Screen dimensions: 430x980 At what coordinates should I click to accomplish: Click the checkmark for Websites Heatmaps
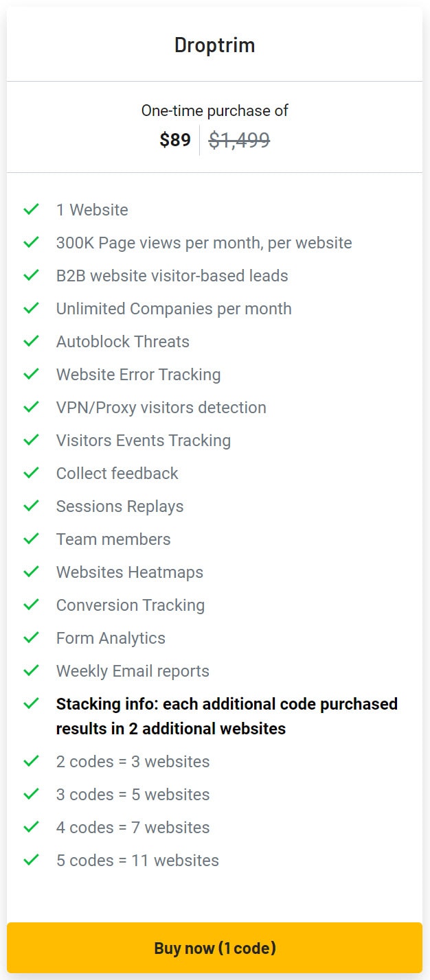click(31, 572)
